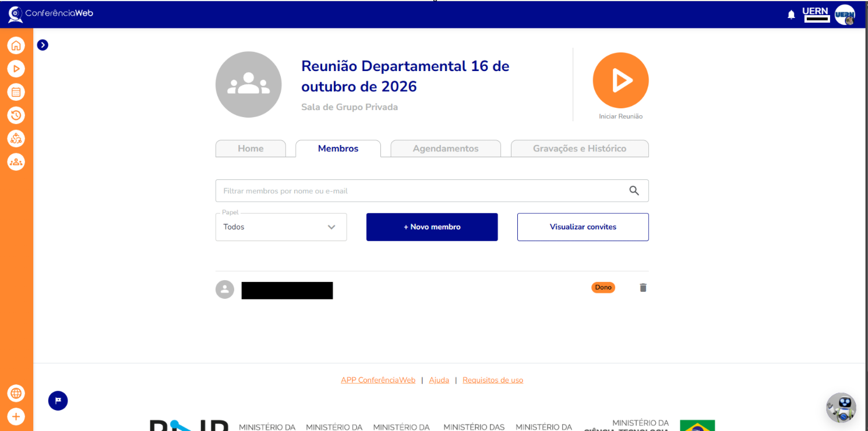Open the Ajuda link
This screenshot has height=431, width=868.
pos(439,380)
